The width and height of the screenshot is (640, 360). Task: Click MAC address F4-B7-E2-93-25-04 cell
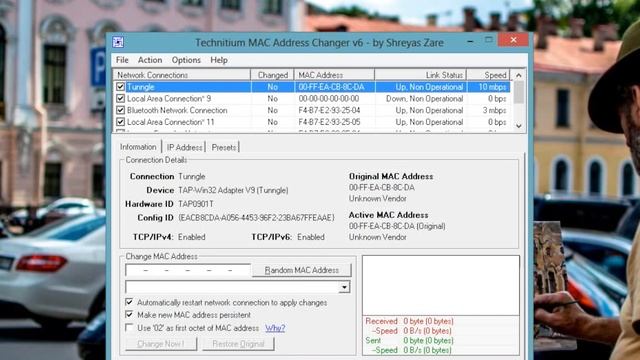(329, 110)
